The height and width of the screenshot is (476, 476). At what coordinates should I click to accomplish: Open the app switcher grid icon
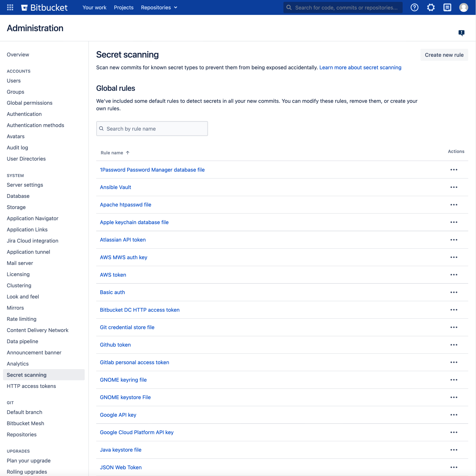tap(10, 7)
